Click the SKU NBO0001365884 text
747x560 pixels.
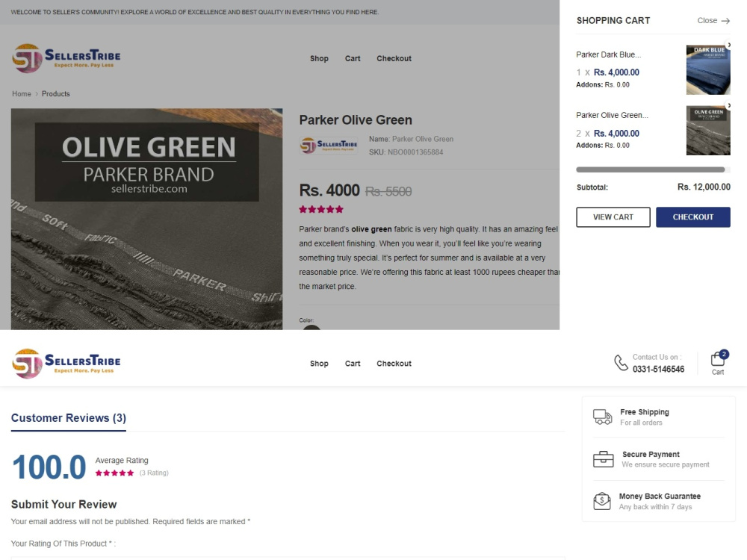[406, 152]
